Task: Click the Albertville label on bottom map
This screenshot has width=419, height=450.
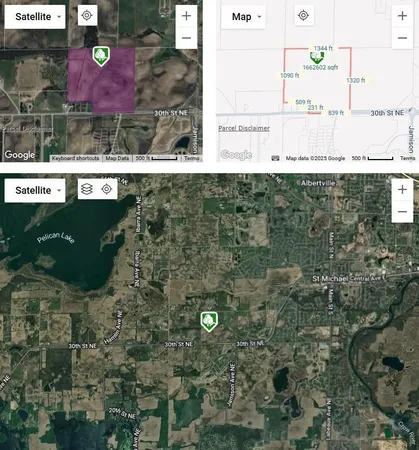Action: pyautogui.click(x=318, y=183)
